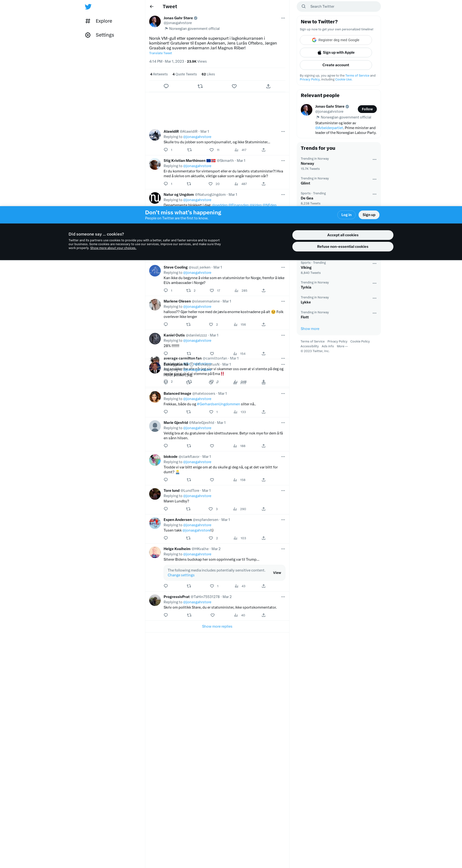Open Show more about your choices link
This screenshot has height=868, width=462.
113,248
